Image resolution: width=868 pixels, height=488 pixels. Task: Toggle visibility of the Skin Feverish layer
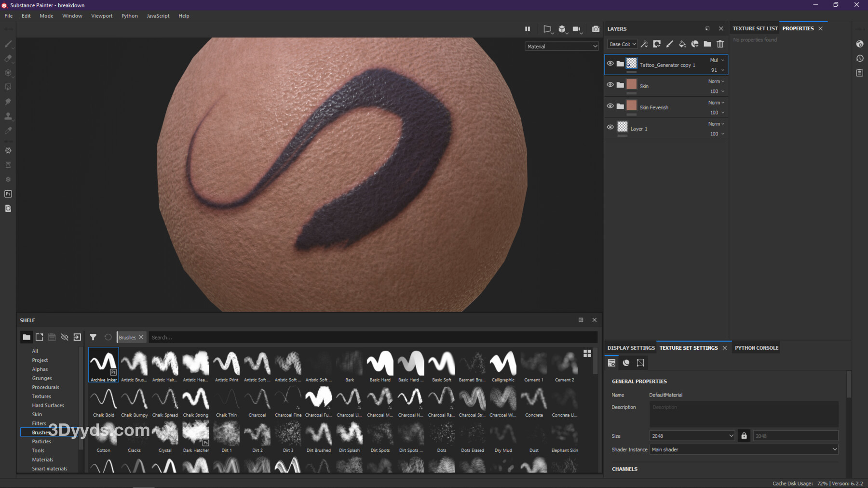pos(610,106)
